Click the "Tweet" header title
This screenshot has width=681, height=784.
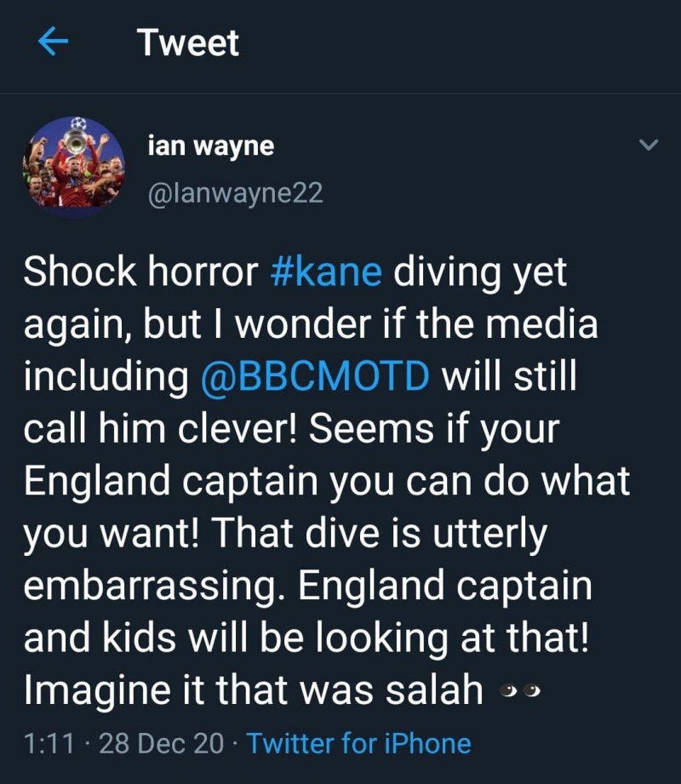[188, 43]
